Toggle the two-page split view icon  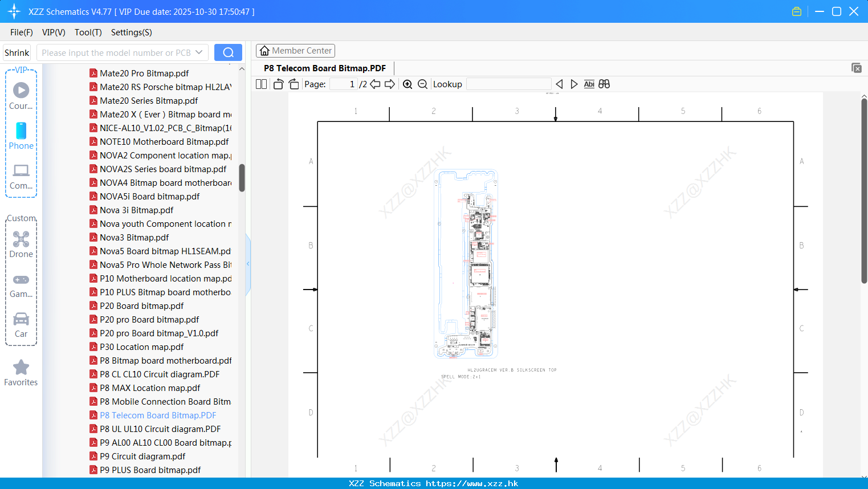tap(262, 84)
